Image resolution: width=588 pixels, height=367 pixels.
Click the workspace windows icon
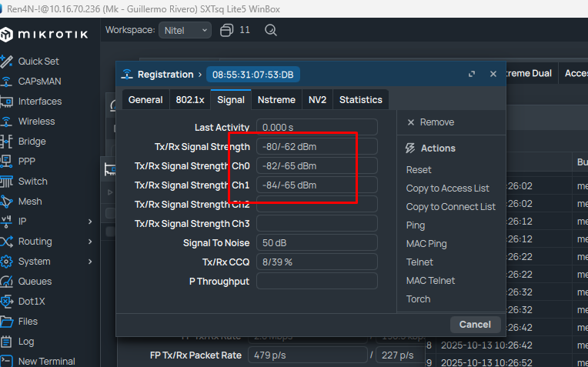(x=227, y=31)
